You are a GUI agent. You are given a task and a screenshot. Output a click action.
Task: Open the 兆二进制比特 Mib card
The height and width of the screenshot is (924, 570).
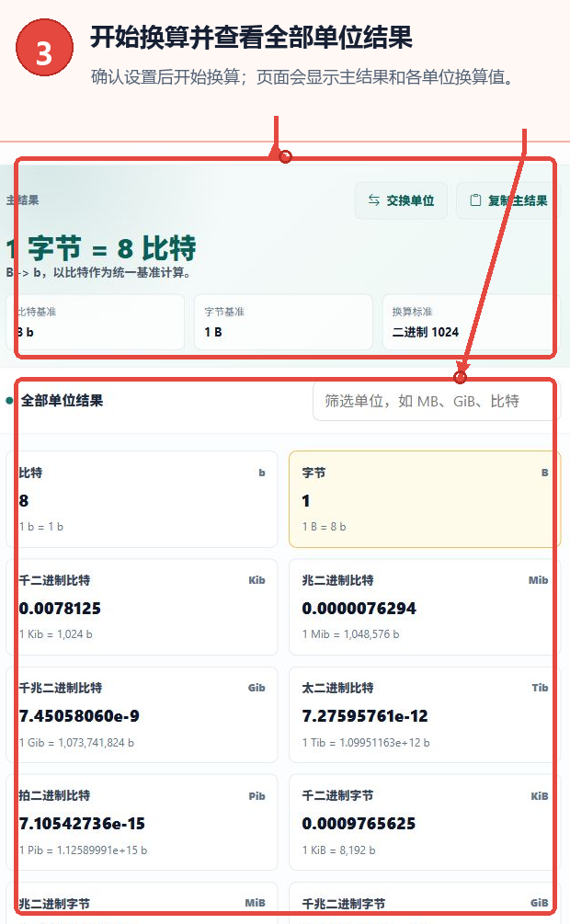425,607
